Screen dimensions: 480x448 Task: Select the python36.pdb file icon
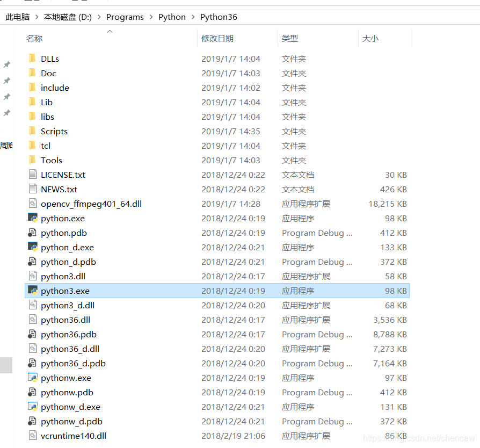[32, 334]
